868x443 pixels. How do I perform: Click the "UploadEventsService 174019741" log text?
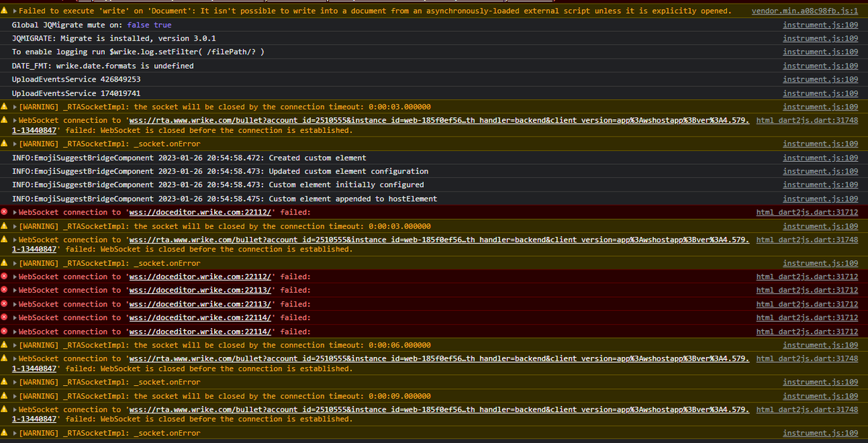click(x=76, y=93)
